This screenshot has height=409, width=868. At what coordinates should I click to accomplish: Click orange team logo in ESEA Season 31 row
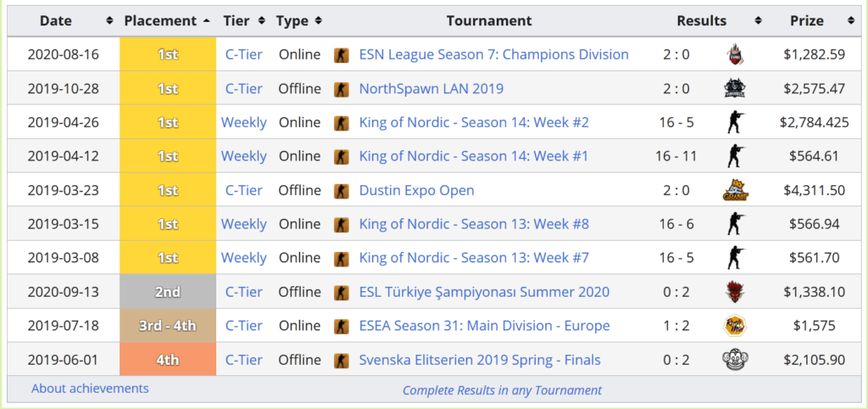pos(735,326)
